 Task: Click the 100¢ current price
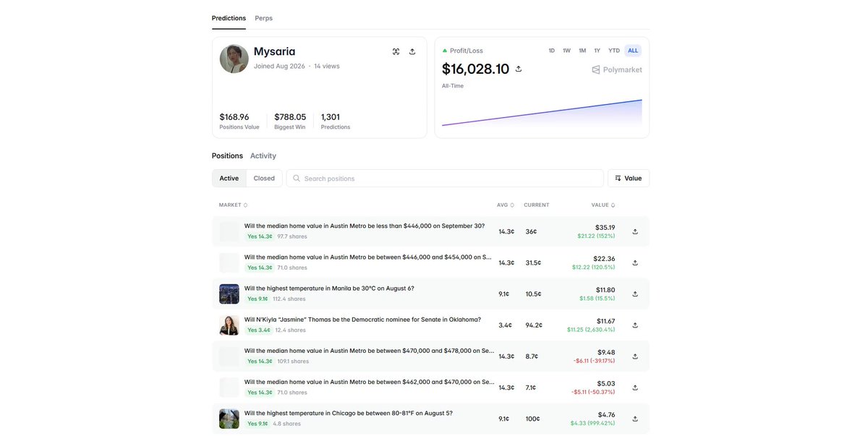532,419
